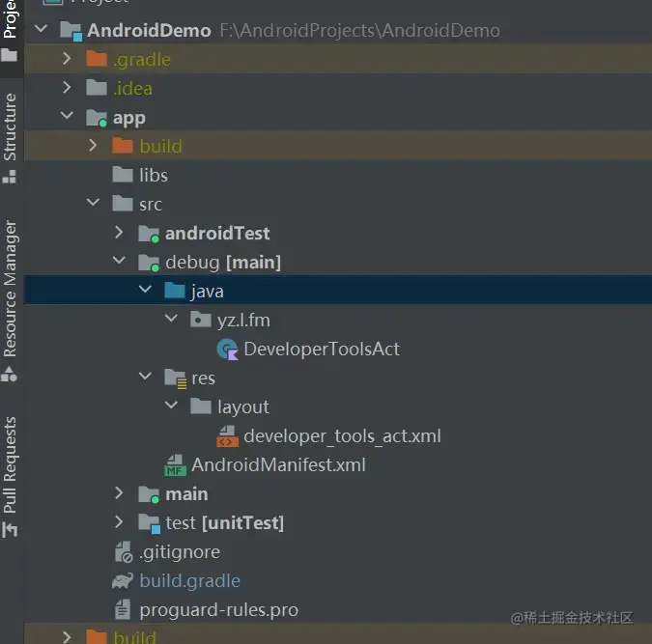Screen dimensions: 652x644
Task: Click the .gitignore file icon
Action: coord(124,552)
